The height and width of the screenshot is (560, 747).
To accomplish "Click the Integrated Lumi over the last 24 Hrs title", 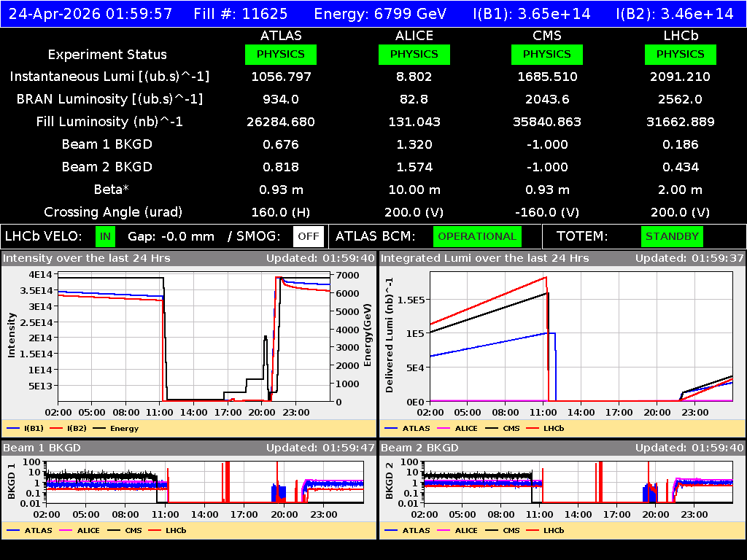I will (x=485, y=258).
